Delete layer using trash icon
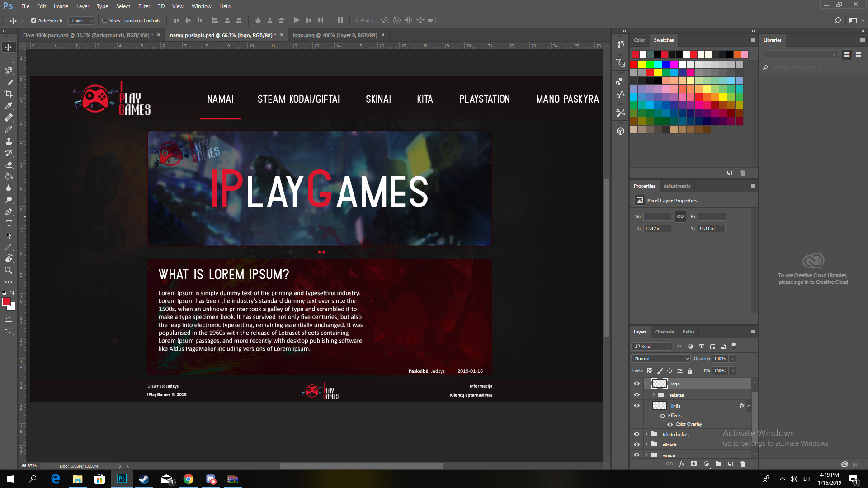Image resolution: width=868 pixels, height=488 pixels. tap(742, 464)
